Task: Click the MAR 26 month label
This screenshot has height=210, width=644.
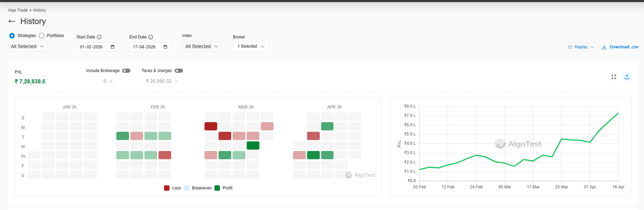Action: [x=246, y=107]
